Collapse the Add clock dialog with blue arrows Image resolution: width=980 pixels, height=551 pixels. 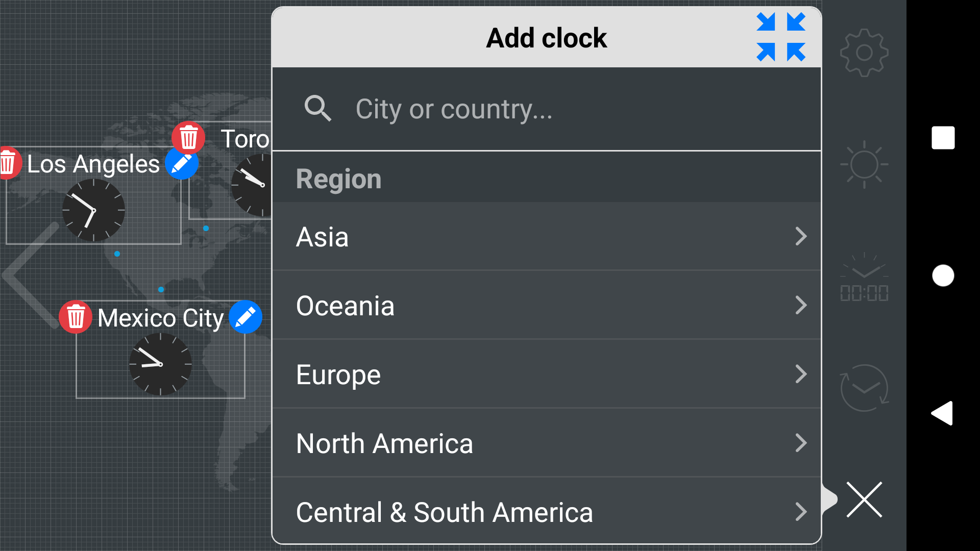[781, 36]
